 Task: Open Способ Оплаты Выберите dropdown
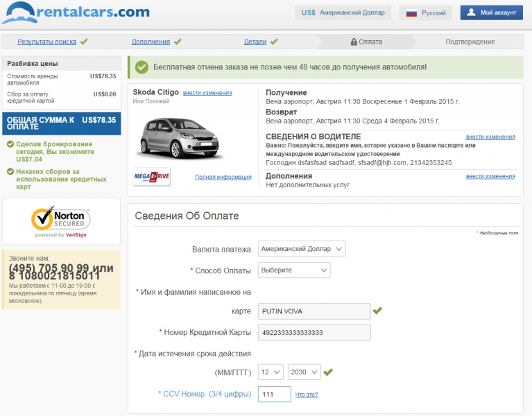point(294,270)
